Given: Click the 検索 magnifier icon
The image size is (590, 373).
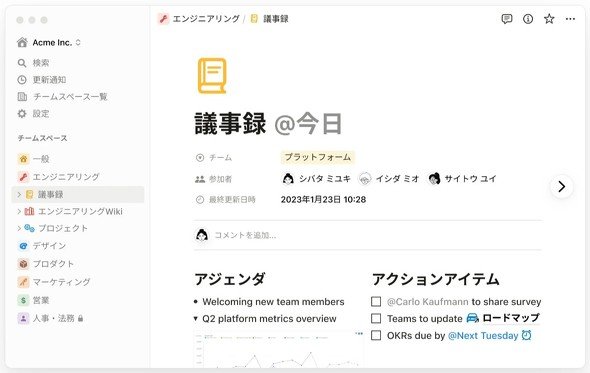Looking at the screenshot, I should [22, 63].
